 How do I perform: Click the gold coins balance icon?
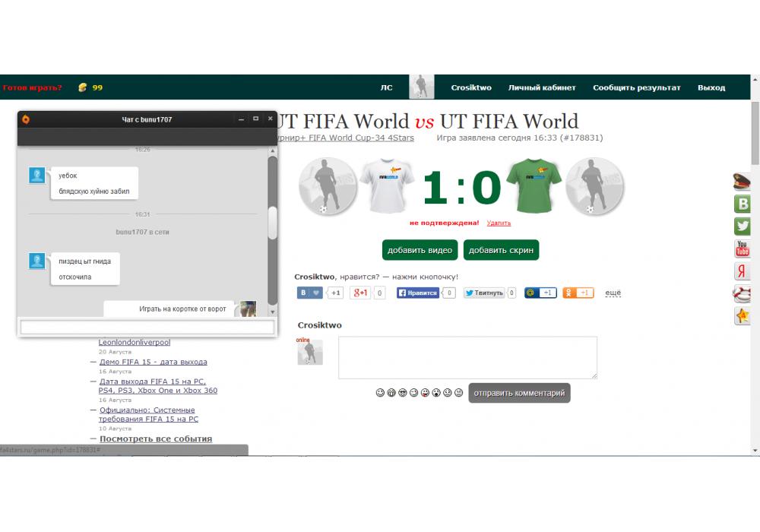(83, 87)
